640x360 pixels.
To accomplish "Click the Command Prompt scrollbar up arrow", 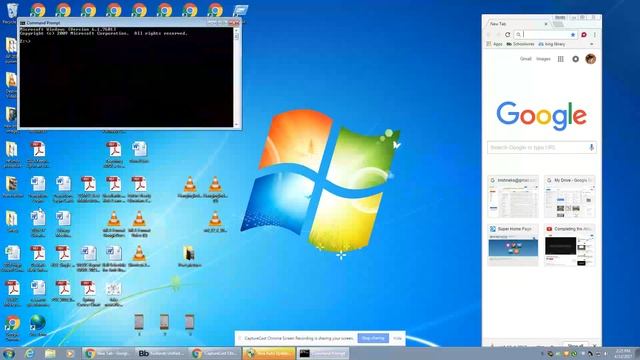I will (x=236, y=30).
